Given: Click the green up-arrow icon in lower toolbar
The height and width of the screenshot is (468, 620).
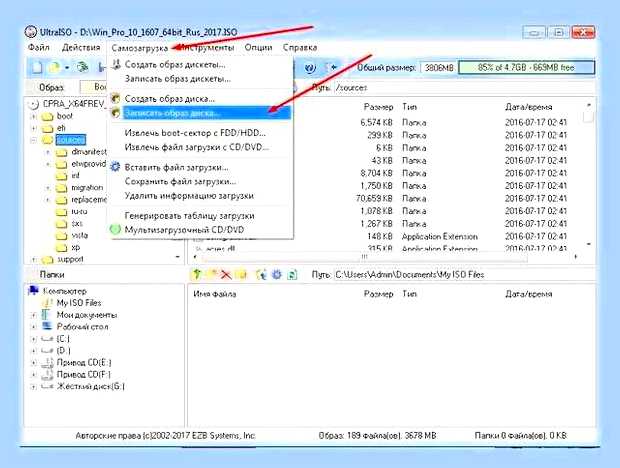Looking at the screenshot, I should pyautogui.click(x=197, y=274).
